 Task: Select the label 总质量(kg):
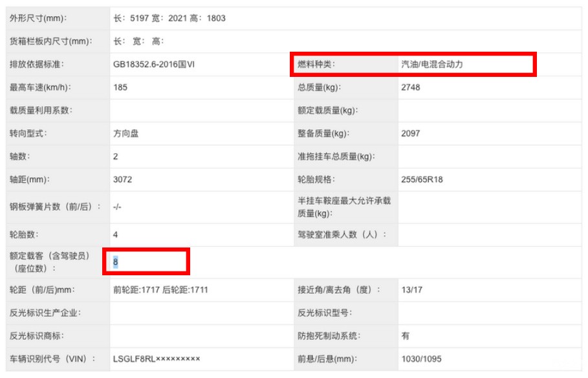pos(320,88)
